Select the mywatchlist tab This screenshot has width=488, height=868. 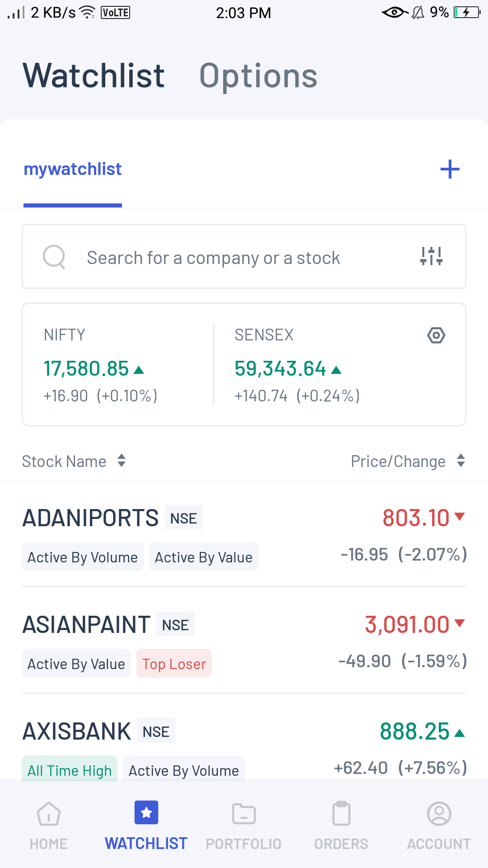click(73, 169)
